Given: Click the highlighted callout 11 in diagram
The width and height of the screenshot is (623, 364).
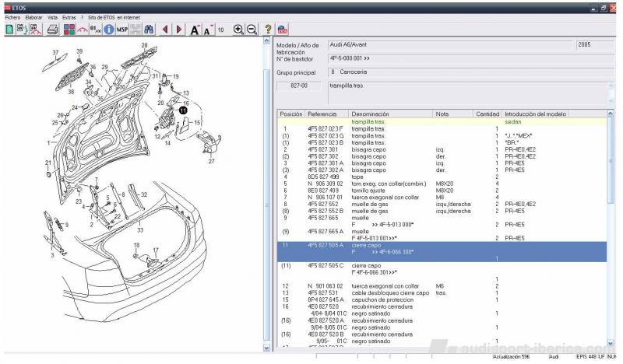Looking at the screenshot, I should click(x=183, y=110).
